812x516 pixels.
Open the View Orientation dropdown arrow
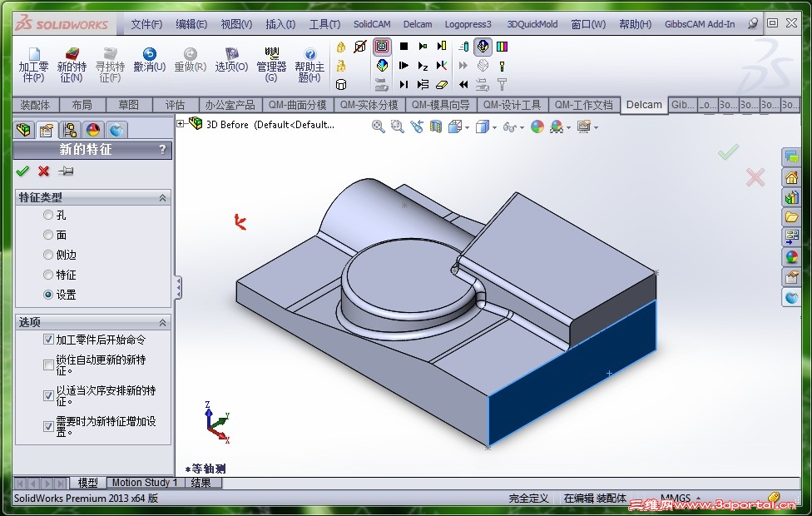tap(467, 127)
